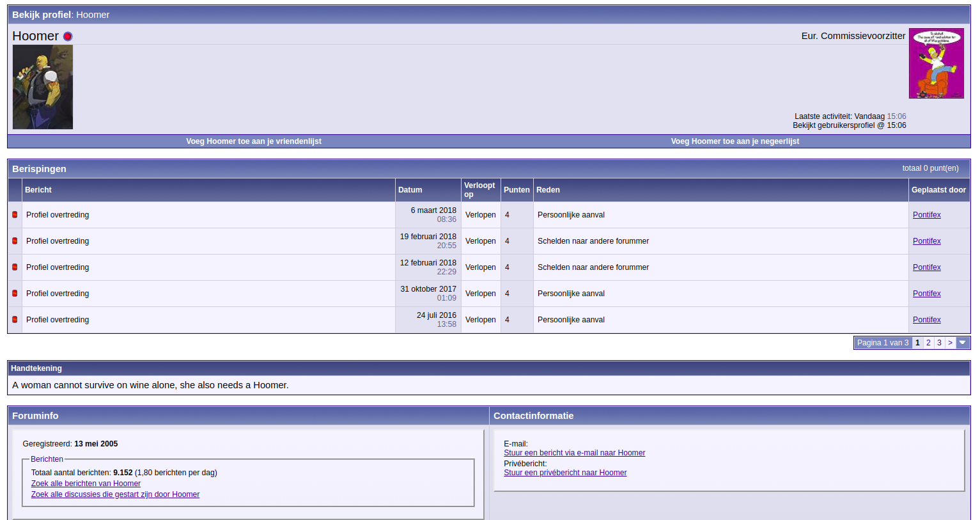Open the pagination dropdown arrow
This screenshot has width=980, height=520.
(x=963, y=343)
